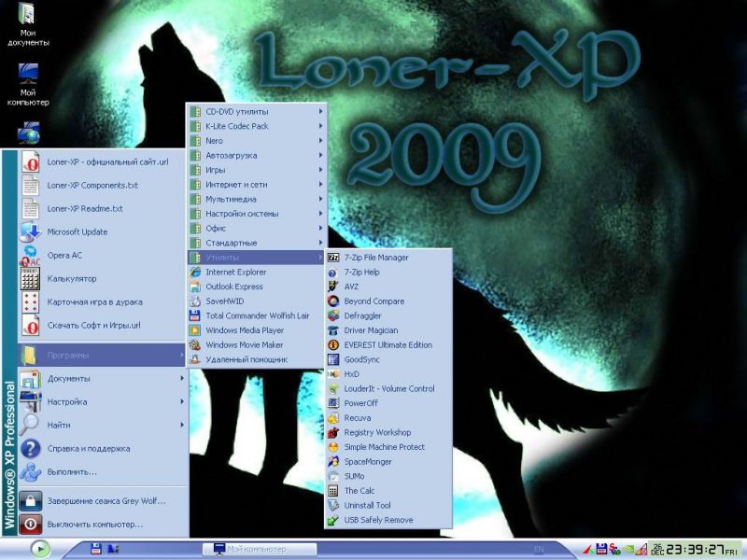Open the Calculator (Калькулятор) icon

coord(30,279)
